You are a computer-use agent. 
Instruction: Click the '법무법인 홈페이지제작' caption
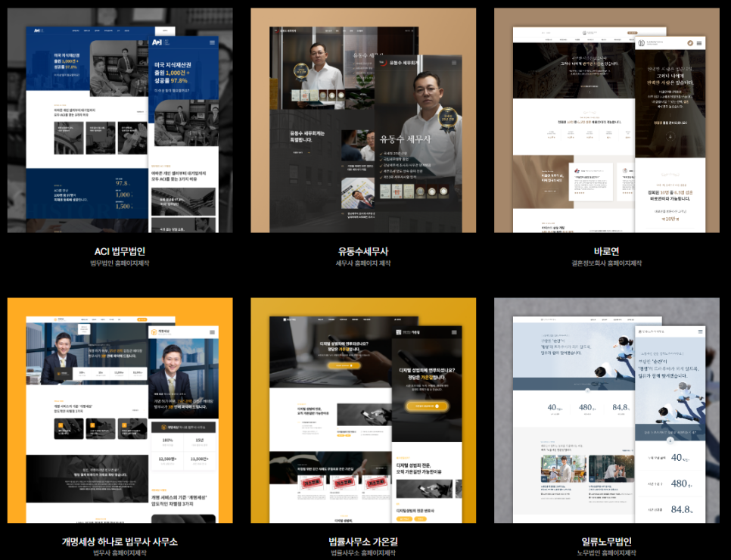point(120,263)
